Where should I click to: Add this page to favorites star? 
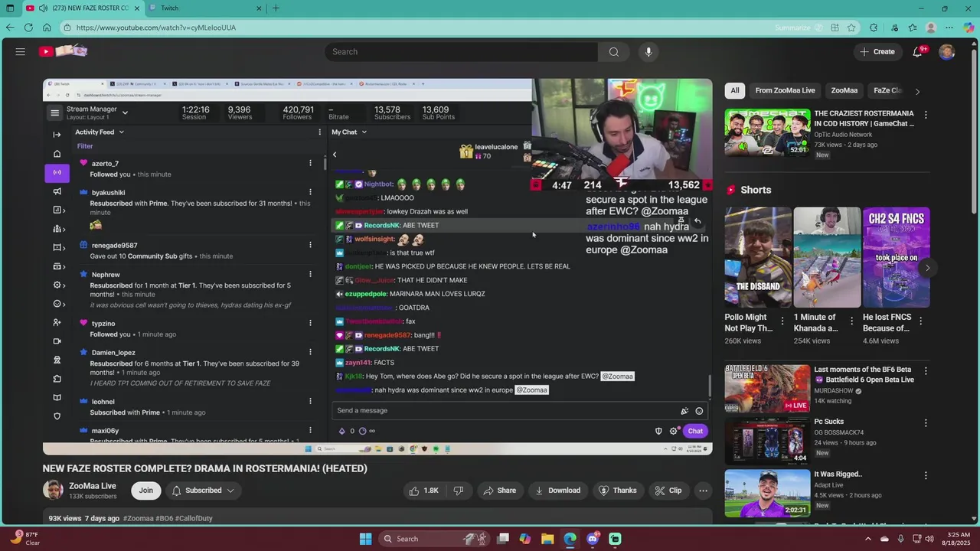(x=851, y=28)
